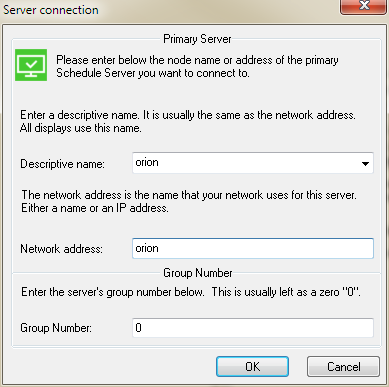Click the "Network address:" label
Viewport: 389px width, 387px height.
pos(61,249)
